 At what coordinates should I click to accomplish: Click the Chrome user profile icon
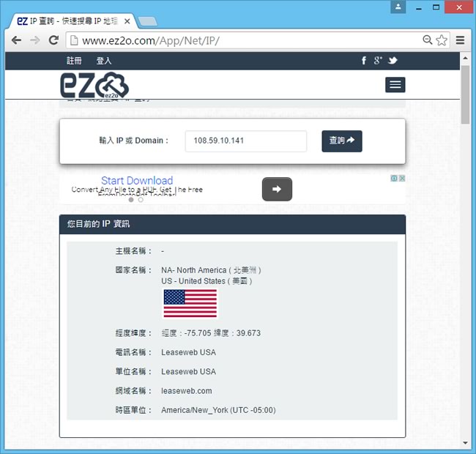398,7
